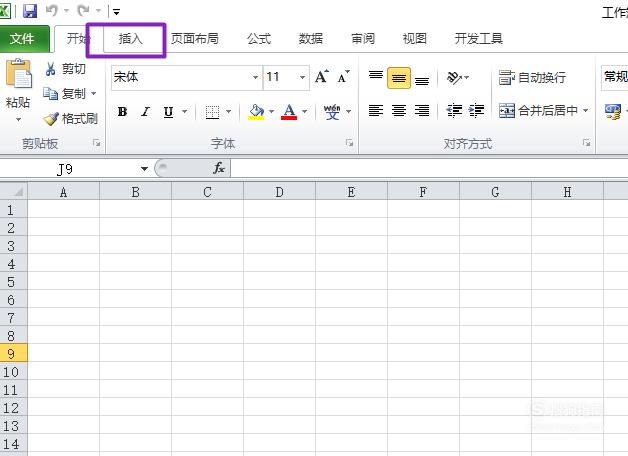The image size is (628, 456).
Task: Click the increase font size icon
Action: (x=322, y=76)
